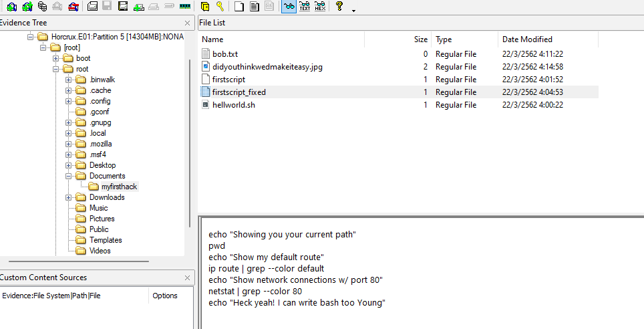Select the .gconf folder in tree
This screenshot has width=644, height=329.
point(99,112)
